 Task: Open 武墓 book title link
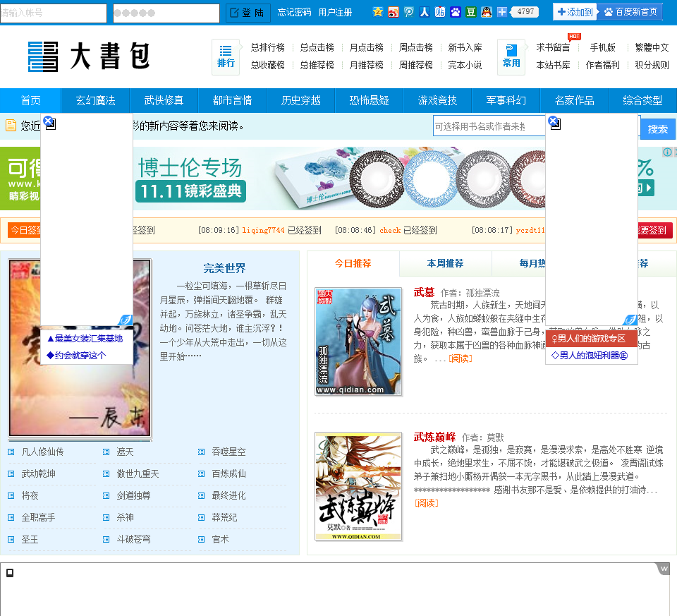[x=424, y=292]
